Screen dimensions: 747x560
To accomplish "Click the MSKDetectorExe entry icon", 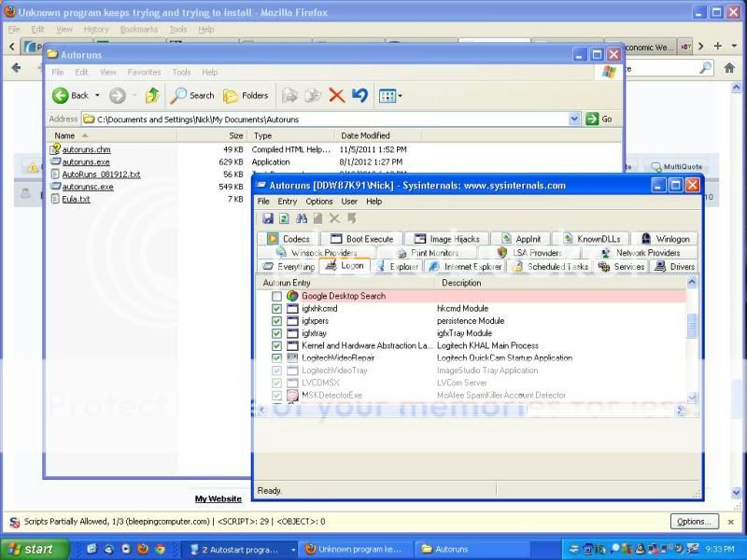I will click(292, 395).
